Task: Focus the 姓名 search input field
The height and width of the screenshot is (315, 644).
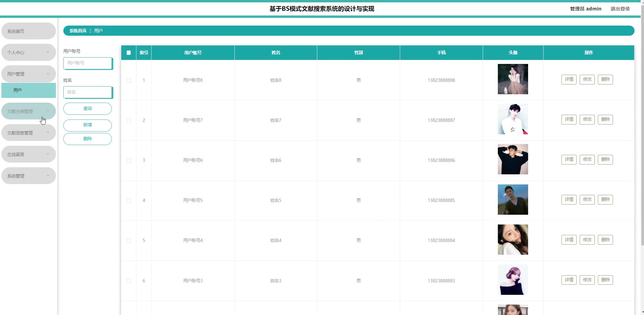Action: 88,92
